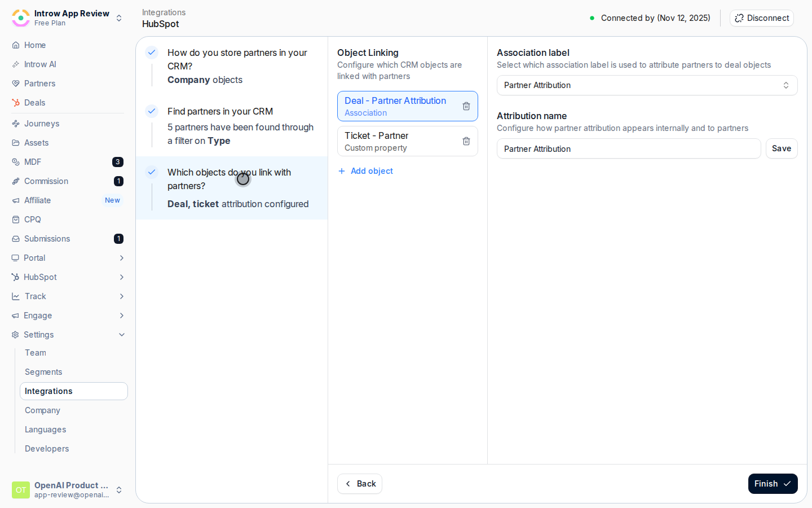
Task: Click the Assets folder icon
Action: coord(16,143)
